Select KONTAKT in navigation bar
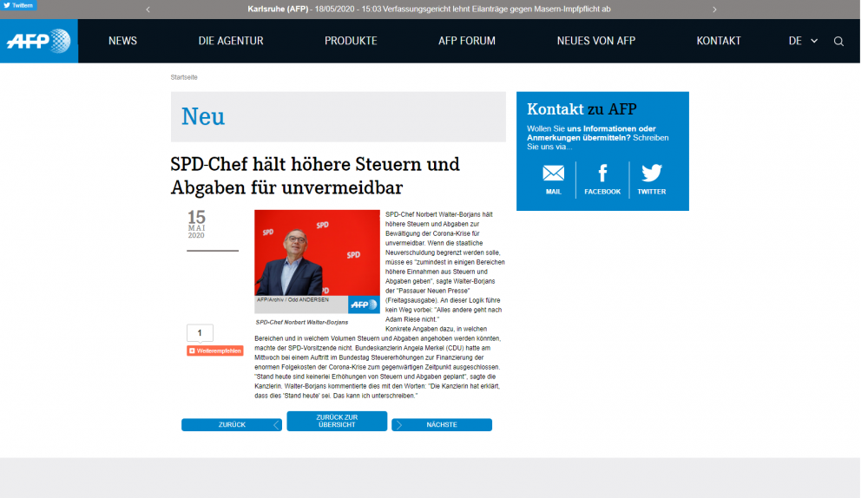The width and height of the screenshot is (868, 498). point(719,41)
